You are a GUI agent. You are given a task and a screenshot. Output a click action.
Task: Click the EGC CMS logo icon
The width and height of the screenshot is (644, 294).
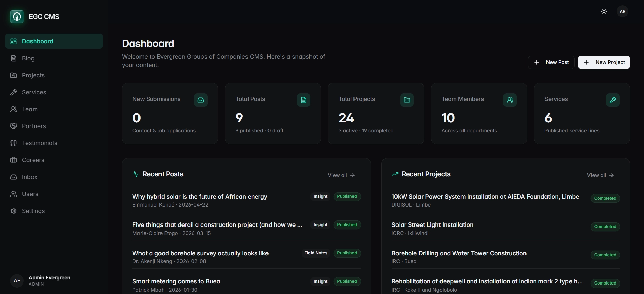17,16
